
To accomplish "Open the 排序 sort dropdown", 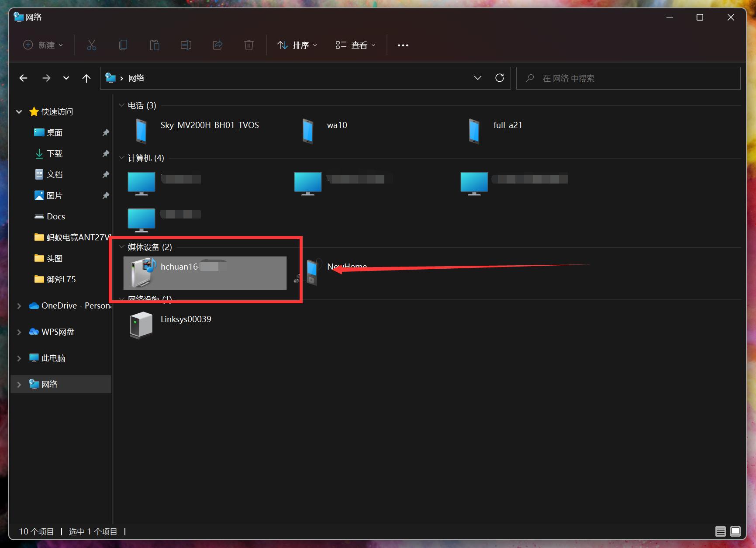I will (297, 45).
